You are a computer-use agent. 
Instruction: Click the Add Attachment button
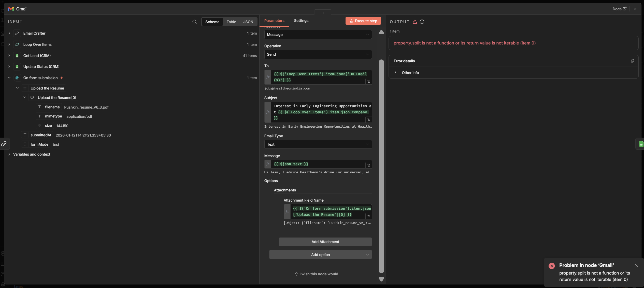pos(325,242)
